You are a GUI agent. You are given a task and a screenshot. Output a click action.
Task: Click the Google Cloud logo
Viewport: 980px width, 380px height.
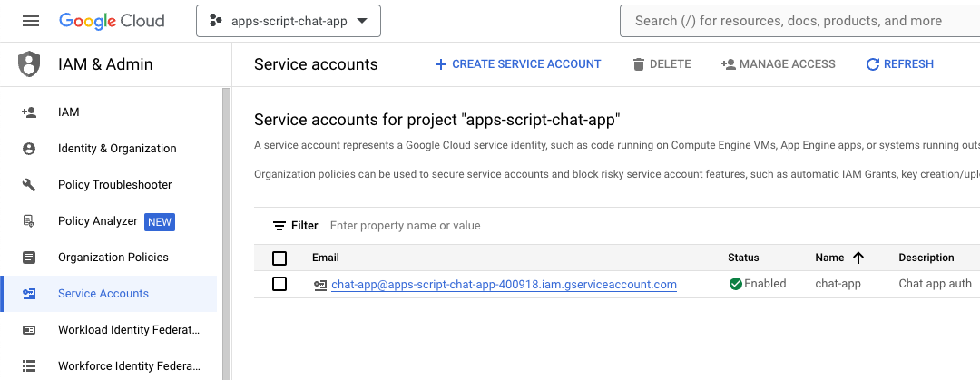(112, 21)
